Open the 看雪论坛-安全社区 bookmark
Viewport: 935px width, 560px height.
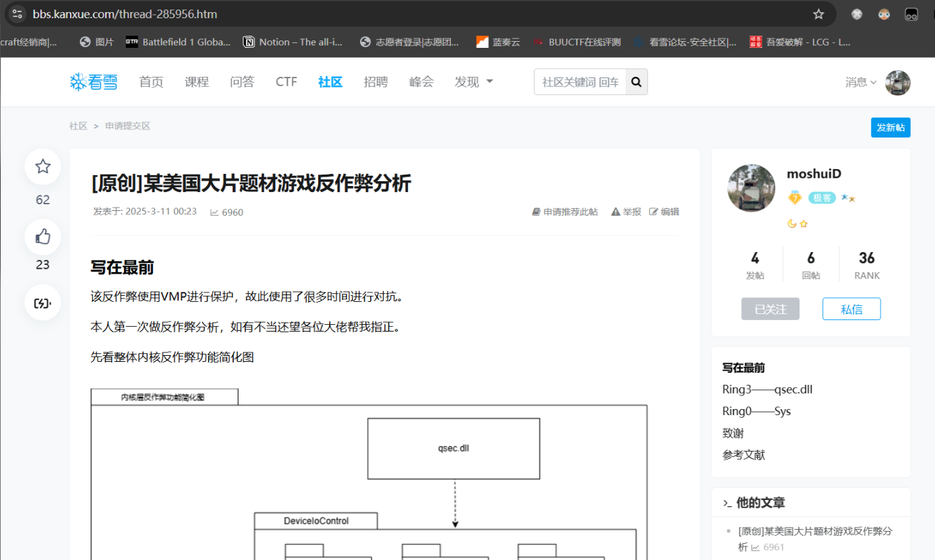click(684, 42)
